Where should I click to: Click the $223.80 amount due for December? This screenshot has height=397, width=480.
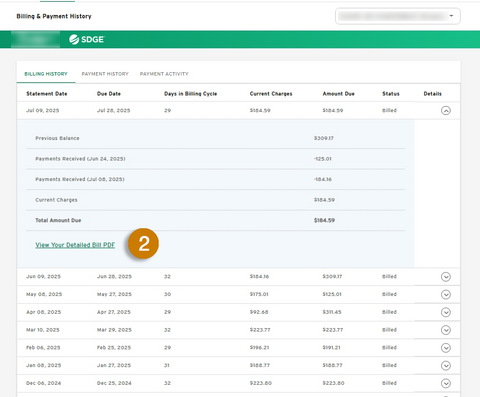point(333,383)
